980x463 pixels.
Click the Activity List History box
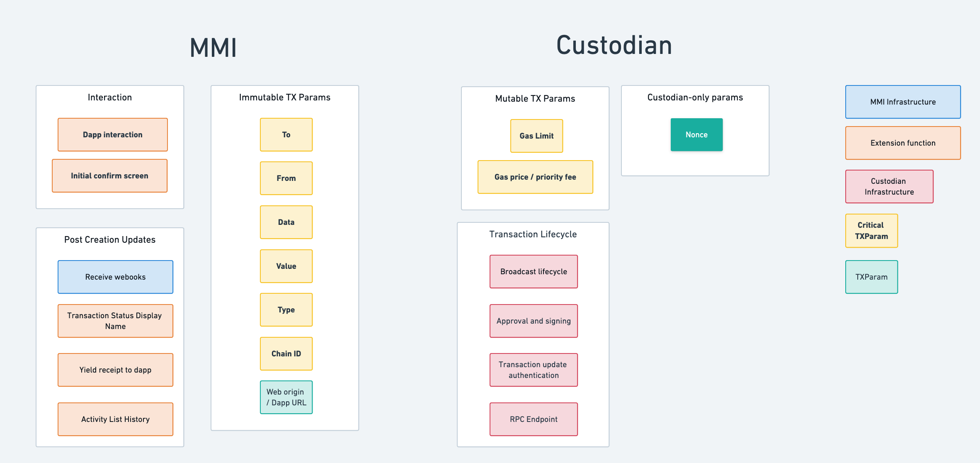click(x=115, y=419)
